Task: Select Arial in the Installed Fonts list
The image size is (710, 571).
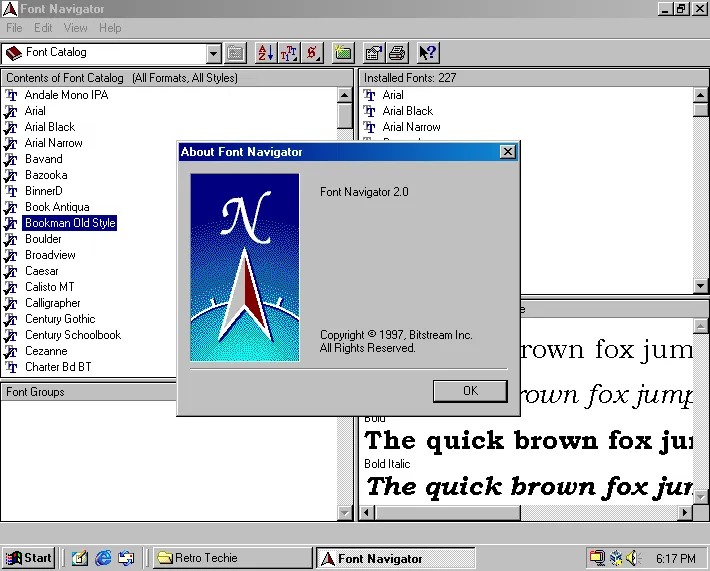Action: [393, 95]
